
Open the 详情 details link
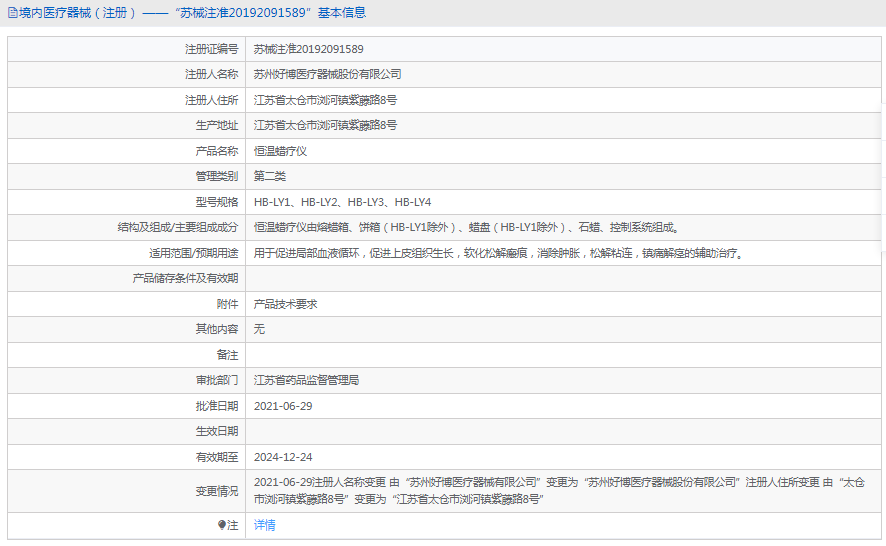click(x=264, y=525)
